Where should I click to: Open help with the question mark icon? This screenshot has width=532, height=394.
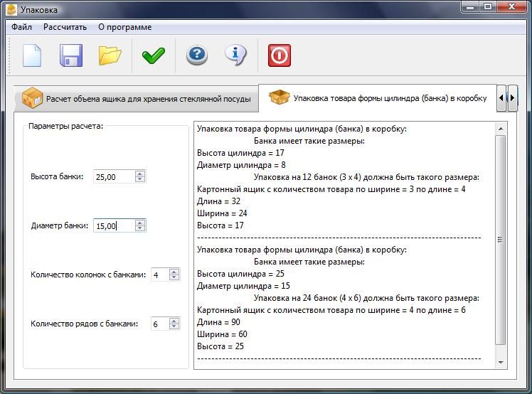click(197, 55)
